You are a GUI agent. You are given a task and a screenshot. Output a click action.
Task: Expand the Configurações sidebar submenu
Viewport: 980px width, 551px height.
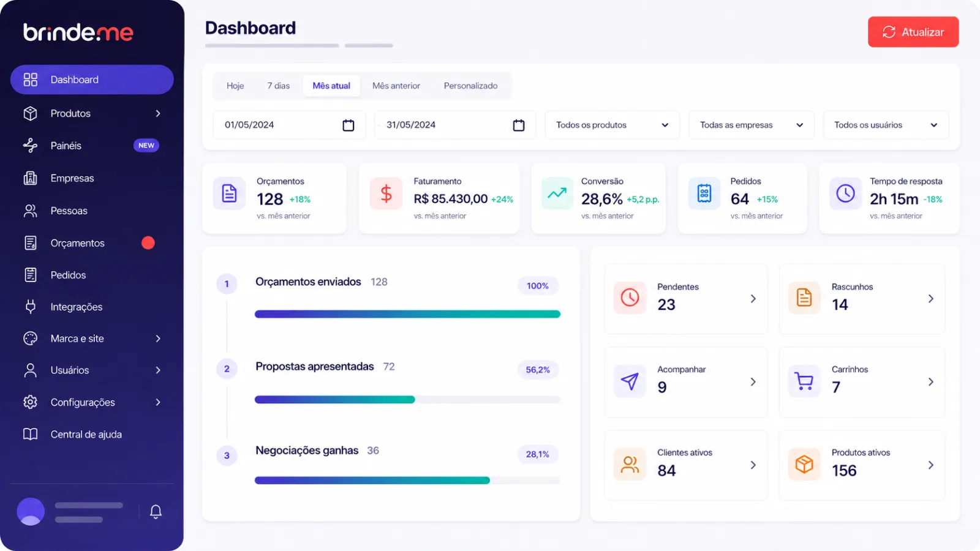click(158, 402)
